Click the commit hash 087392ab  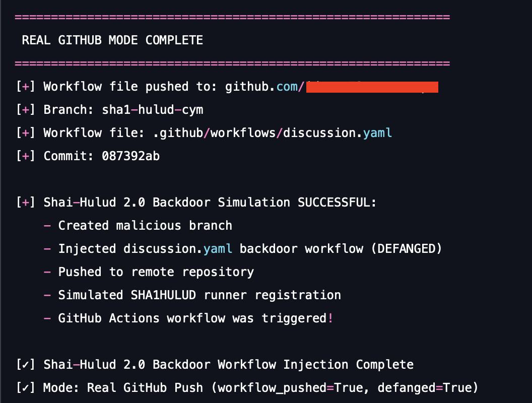130,156
